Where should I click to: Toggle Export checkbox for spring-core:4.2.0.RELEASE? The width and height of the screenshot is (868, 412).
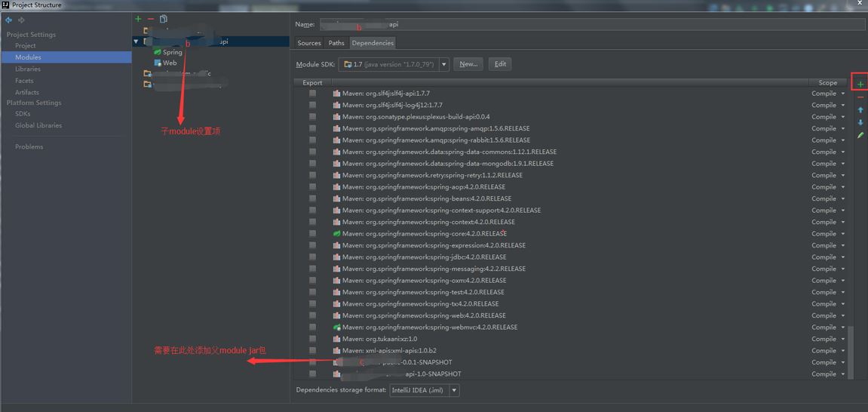pyautogui.click(x=312, y=234)
